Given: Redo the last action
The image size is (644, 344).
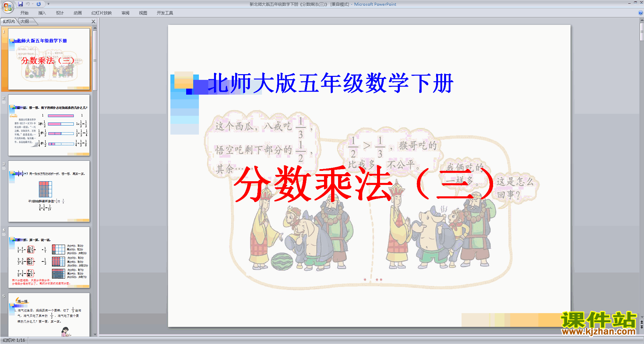Looking at the screenshot, I should coord(39,4).
